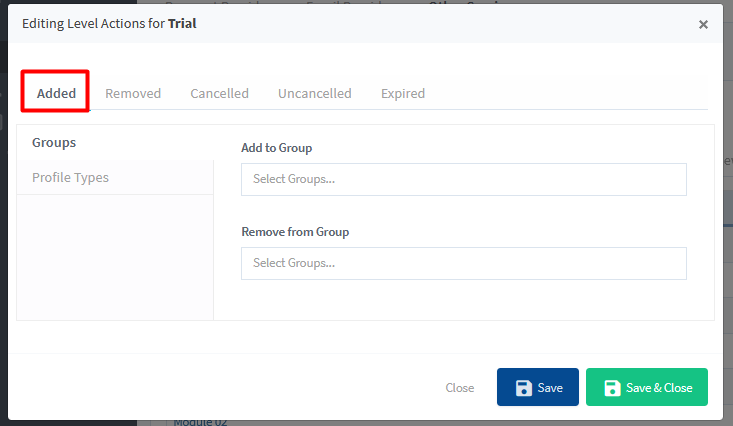Screen dimensions: 733x426
Task: Select the Expired tab
Action: click(x=402, y=93)
